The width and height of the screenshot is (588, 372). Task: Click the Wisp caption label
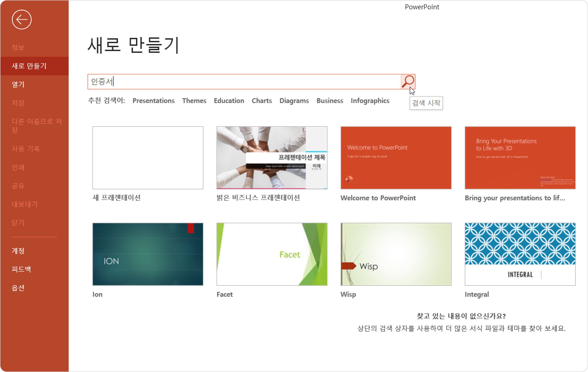click(348, 294)
